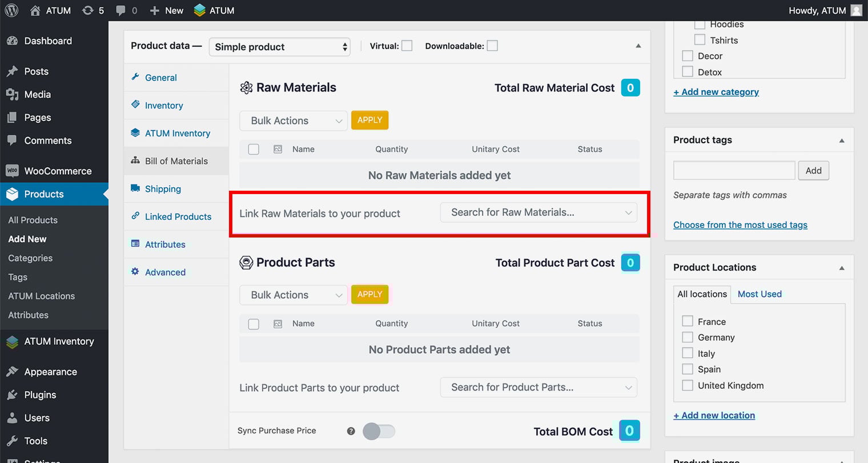This screenshot has height=463, width=868.
Task: Click the Product Parts nut icon
Action: (x=246, y=263)
